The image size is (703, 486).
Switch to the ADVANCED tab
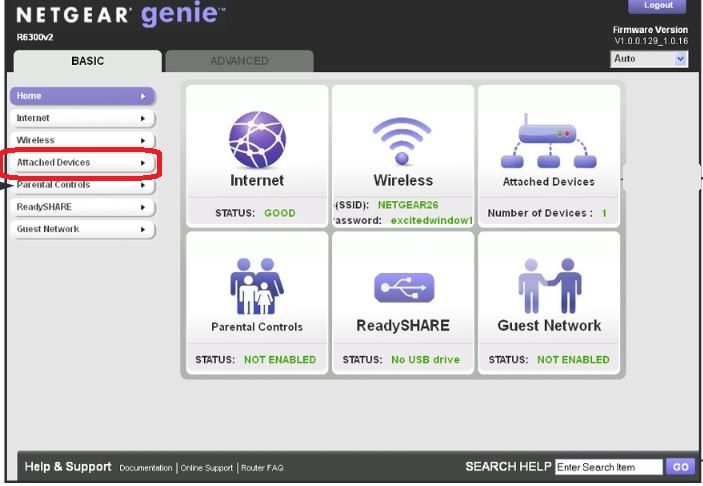coord(239,61)
